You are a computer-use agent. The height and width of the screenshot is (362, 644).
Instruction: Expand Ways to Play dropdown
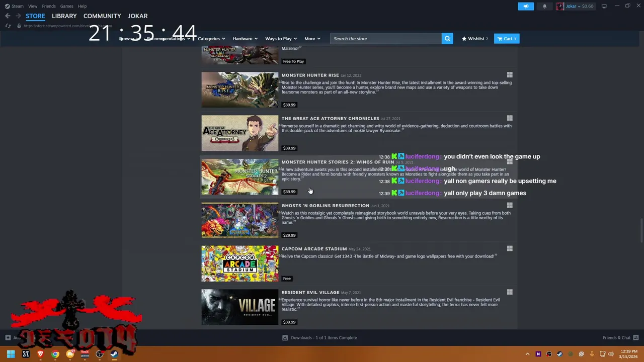281,39
